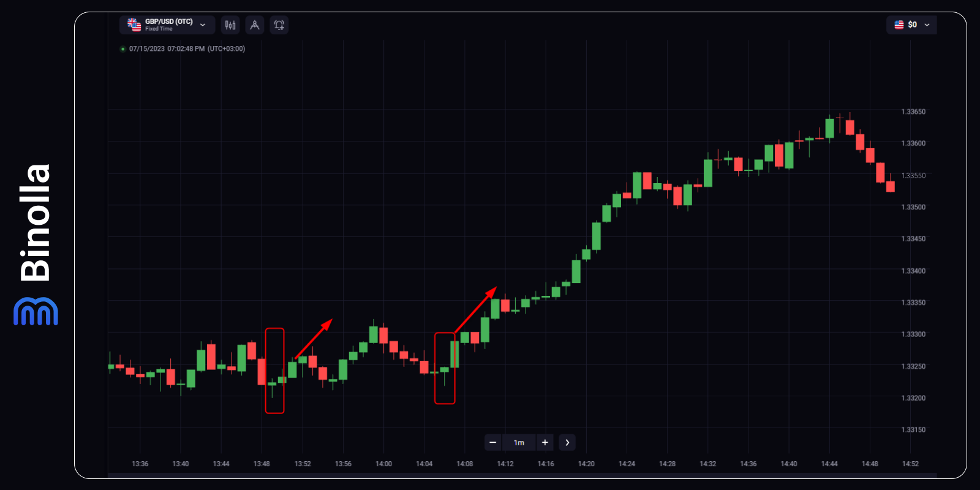Click the 14:24 time axis label
Screen dimensions: 980x490
click(x=627, y=464)
